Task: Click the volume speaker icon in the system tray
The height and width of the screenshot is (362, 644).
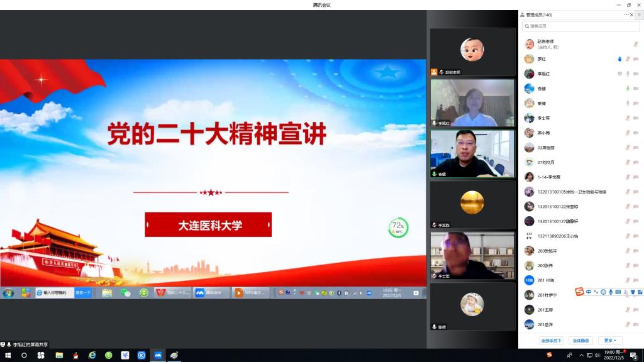Action: click(x=597, y=356)
